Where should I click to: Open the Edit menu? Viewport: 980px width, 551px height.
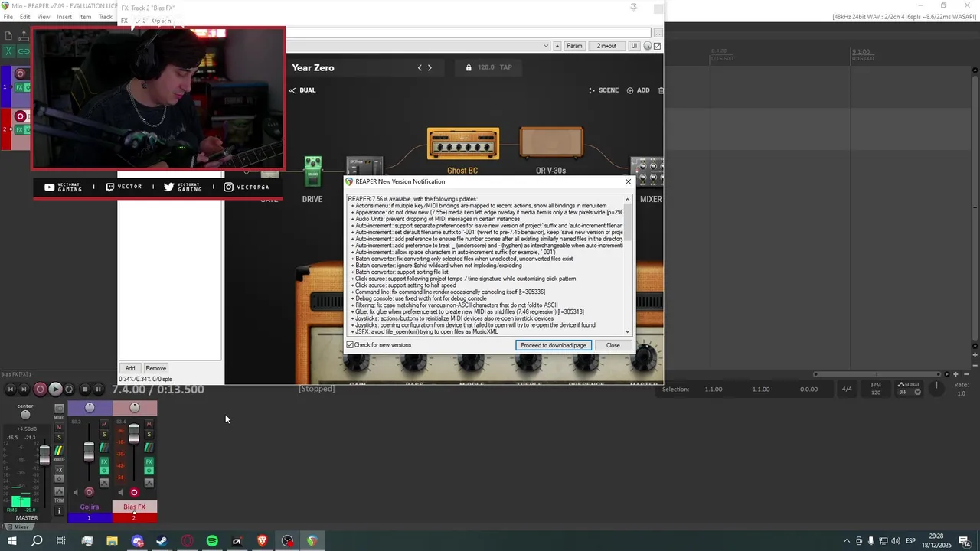(25, 17)
